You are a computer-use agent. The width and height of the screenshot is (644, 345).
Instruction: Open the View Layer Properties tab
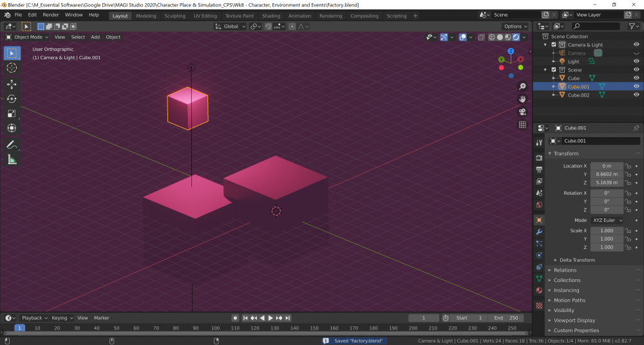pos(539,181)
